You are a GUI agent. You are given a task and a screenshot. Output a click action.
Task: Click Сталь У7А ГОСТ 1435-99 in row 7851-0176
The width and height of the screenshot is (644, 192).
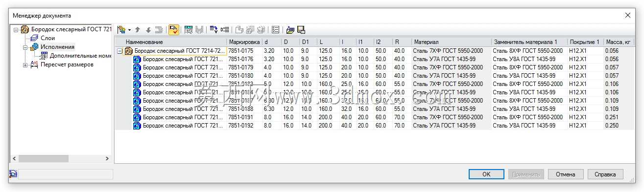[x=451, y=59]
